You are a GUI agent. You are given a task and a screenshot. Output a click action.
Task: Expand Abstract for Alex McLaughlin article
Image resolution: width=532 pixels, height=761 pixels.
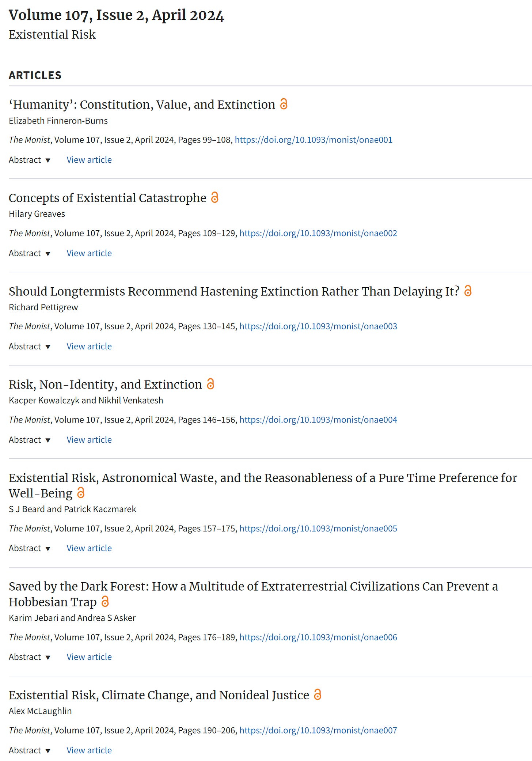point(30,750)
